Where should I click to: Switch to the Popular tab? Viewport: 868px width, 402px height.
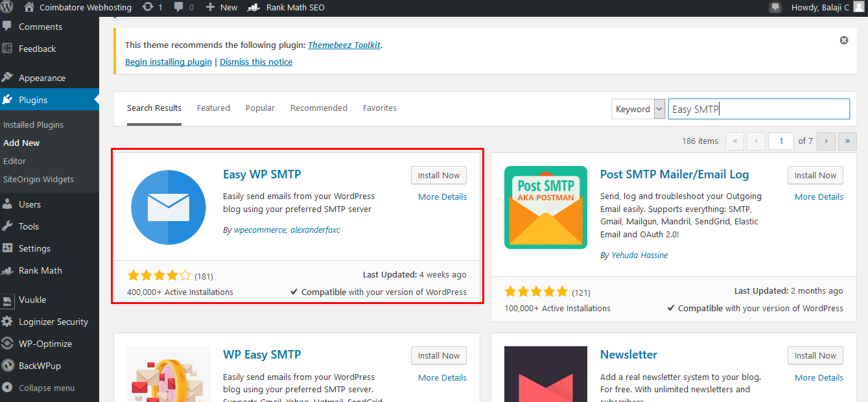[260, 108]
